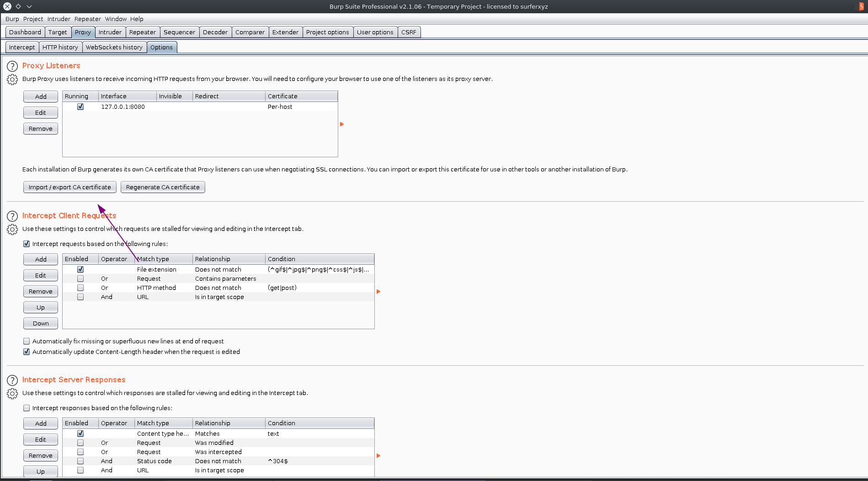Disable File extension client rule checkbox

[80, 269]
